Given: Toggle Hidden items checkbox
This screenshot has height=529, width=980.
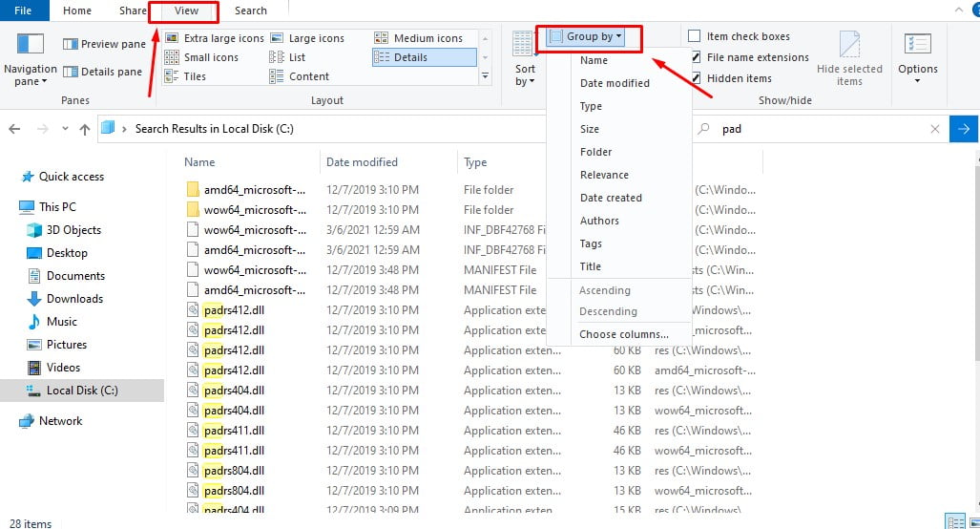Looking at the screenshot, I should pos(695,78).
